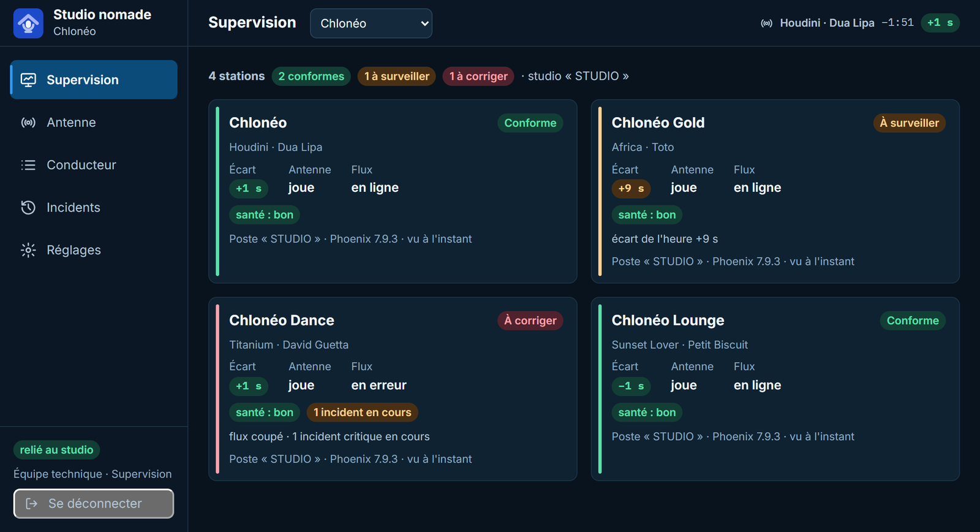
Task: Click the 'À surveiller' status badge
Action: (910, 123)
